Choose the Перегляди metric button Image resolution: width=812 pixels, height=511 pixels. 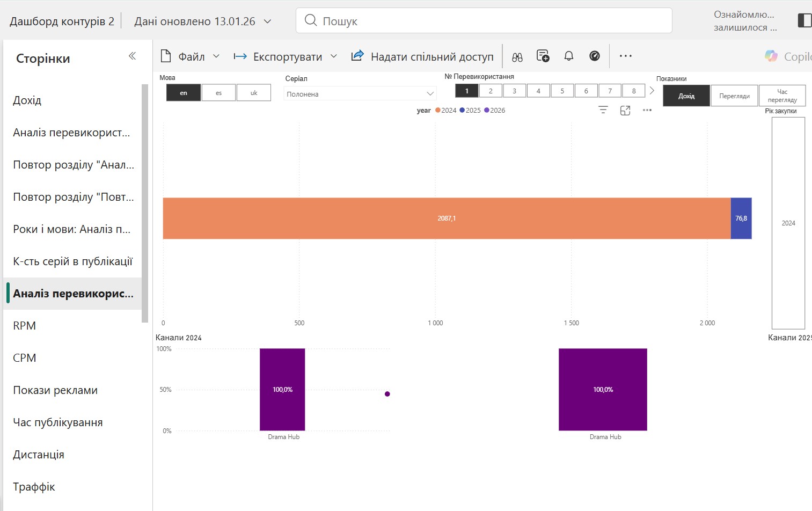(734, 96)
